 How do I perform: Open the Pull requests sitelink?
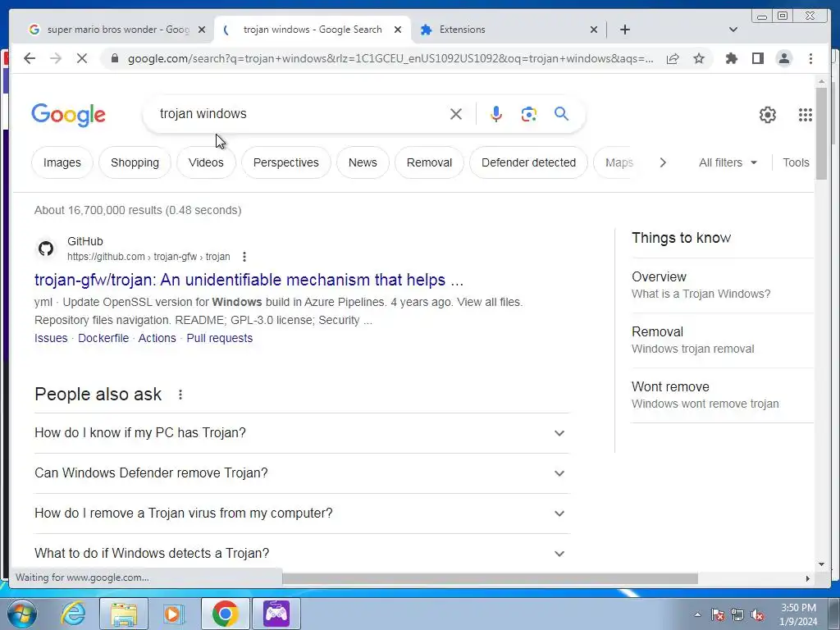coord(220,338)
